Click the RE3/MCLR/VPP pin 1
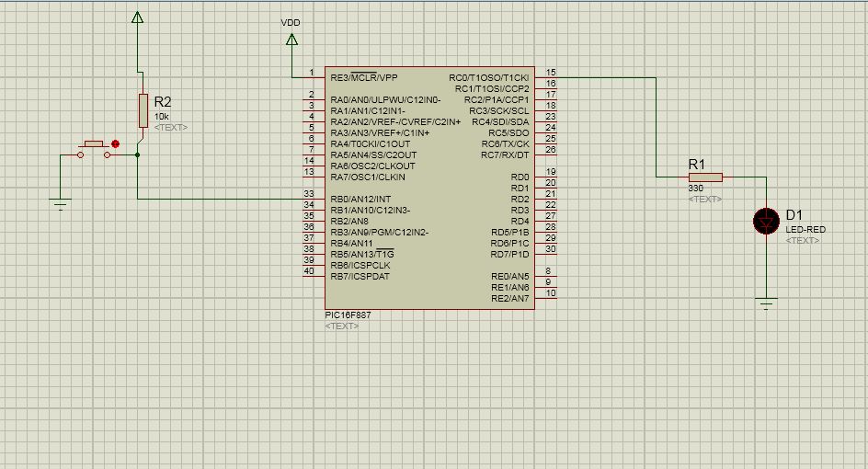The height and width of the screenshot is (469, 868). 313,77
